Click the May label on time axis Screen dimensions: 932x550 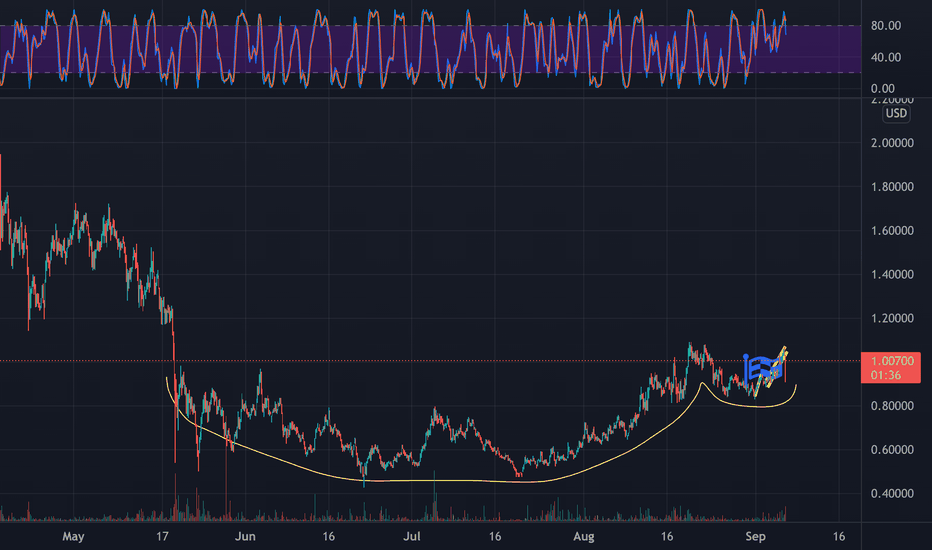point(73,536)
